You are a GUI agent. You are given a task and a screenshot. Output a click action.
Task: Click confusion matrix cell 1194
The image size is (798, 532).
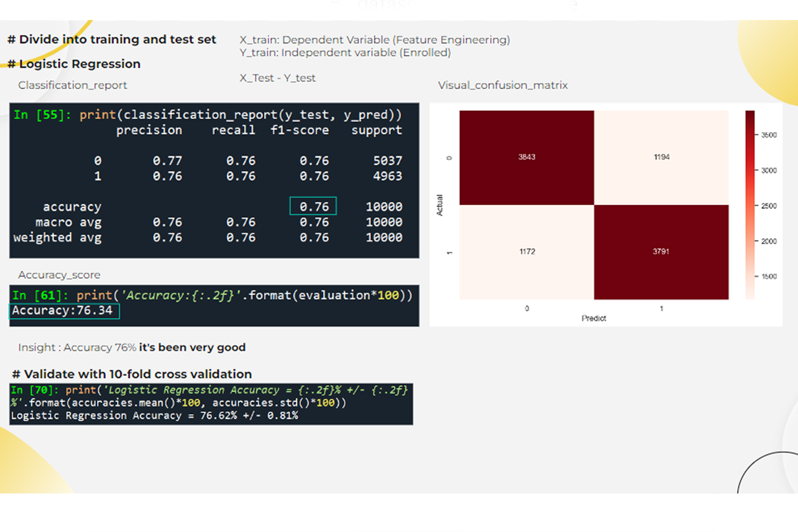(661, 157)
